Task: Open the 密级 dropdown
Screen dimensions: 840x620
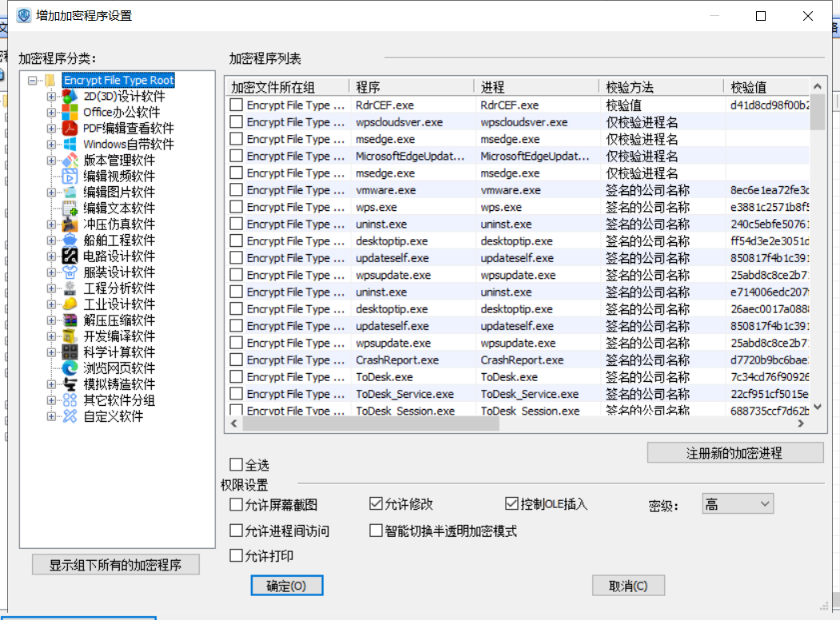Action: click(737, 503)
